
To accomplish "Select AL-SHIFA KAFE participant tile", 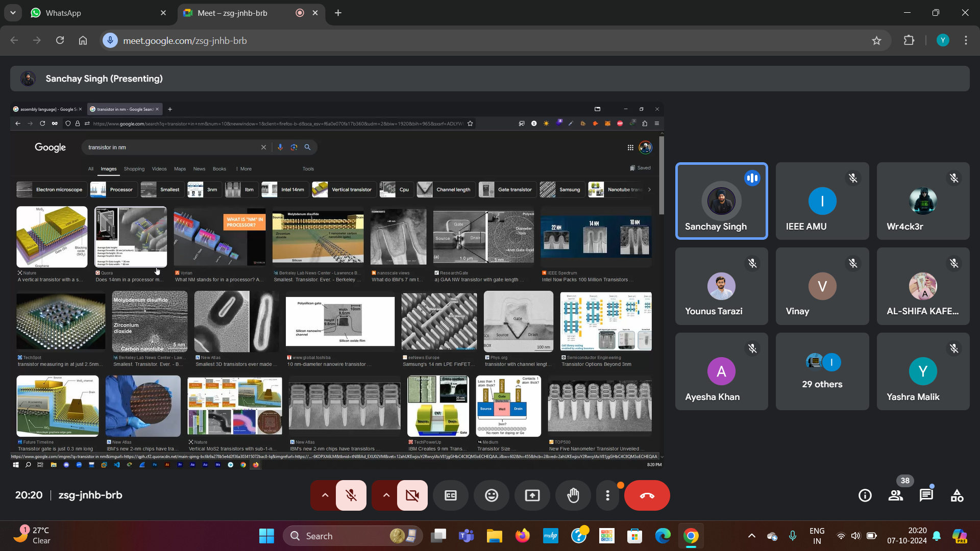I will click(923, 286).
